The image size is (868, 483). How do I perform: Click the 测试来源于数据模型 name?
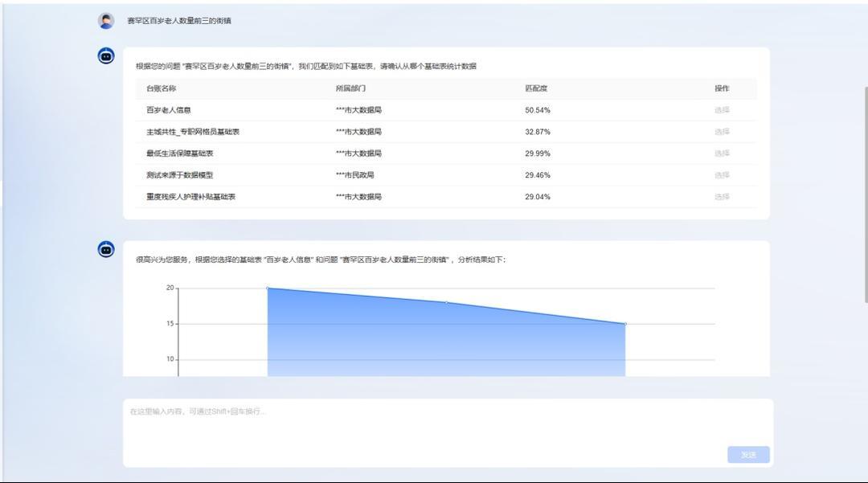tap(179, 175)
